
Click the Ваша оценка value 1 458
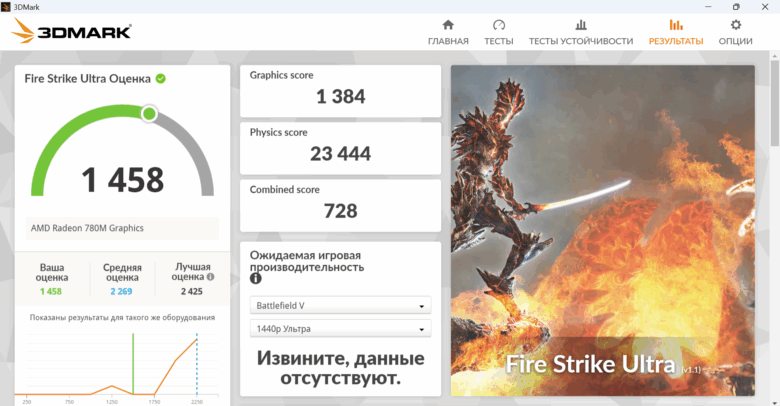[51, 292]
